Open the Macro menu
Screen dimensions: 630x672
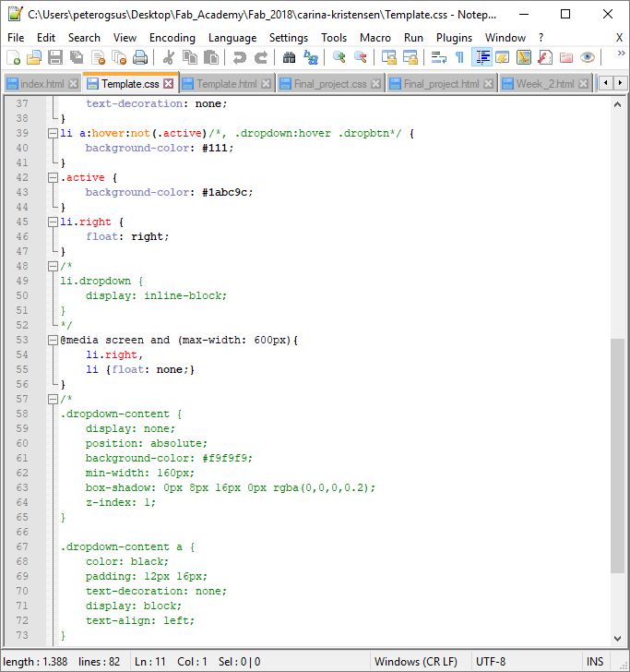(x=375, y=38)
